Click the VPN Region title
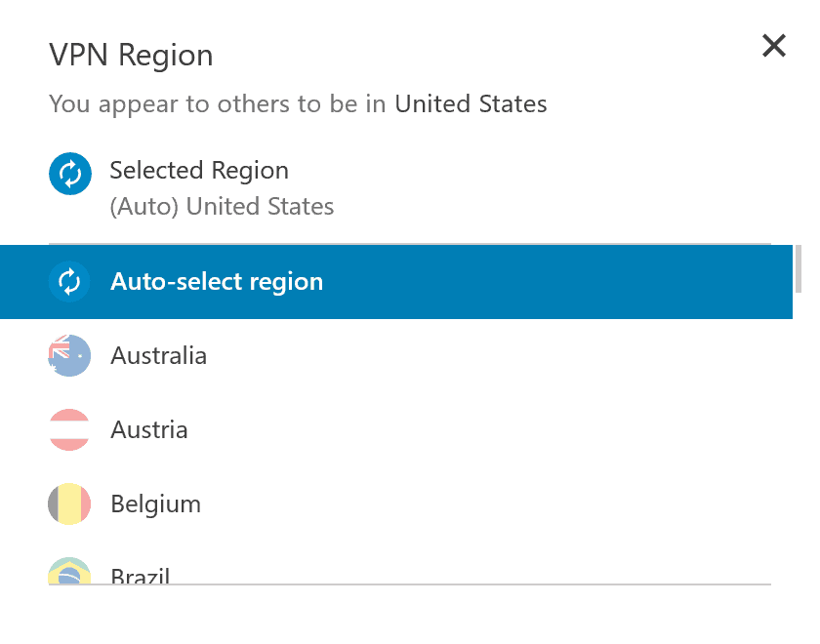 [131, 56]
